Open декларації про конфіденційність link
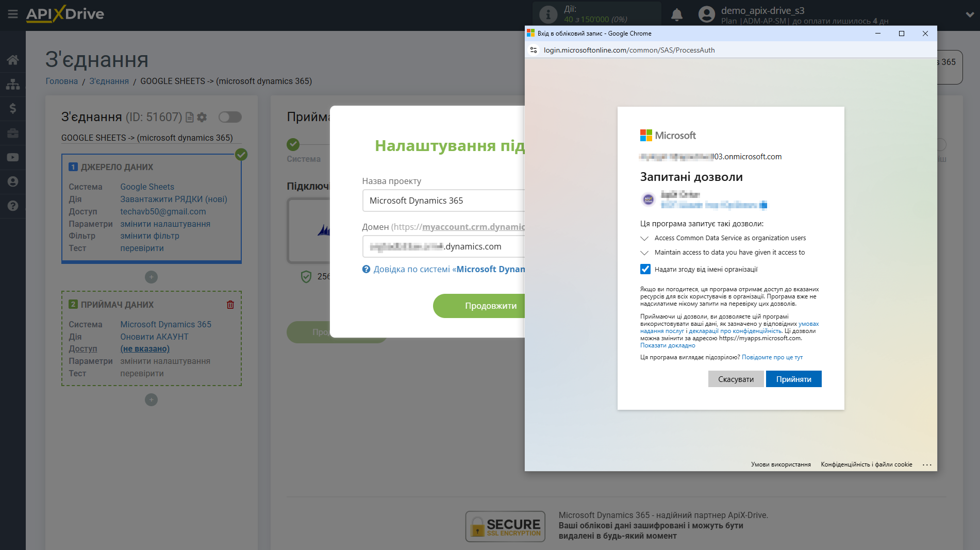The width and height of the screenshot is (980, 550). pos(735,331)
